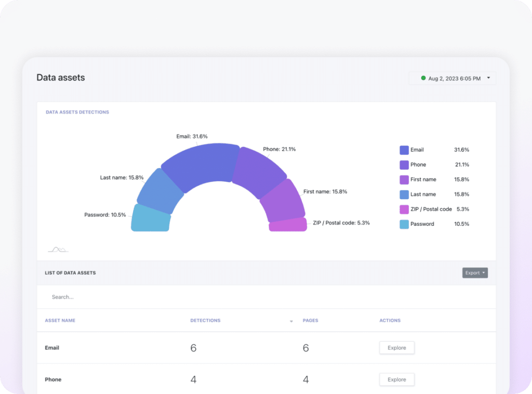Click the sort arrow next to Detections
The image size is (532, 394).
[291, 321]
